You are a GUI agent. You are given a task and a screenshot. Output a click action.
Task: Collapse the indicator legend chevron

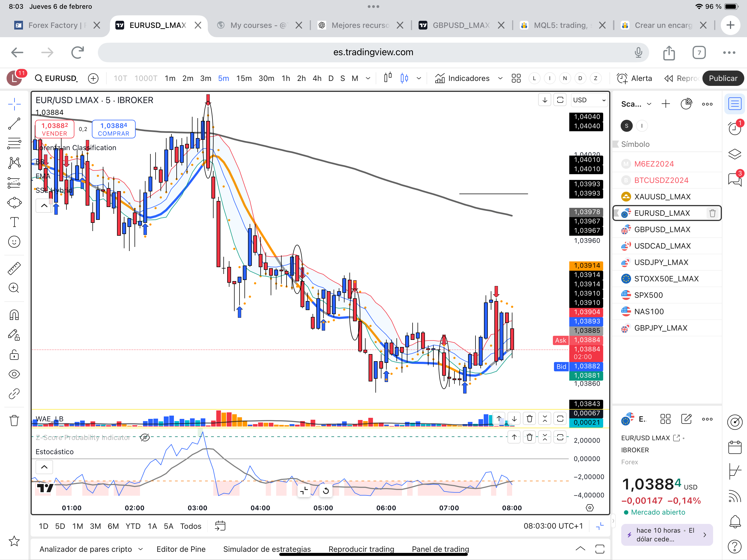tap(44, 205)
